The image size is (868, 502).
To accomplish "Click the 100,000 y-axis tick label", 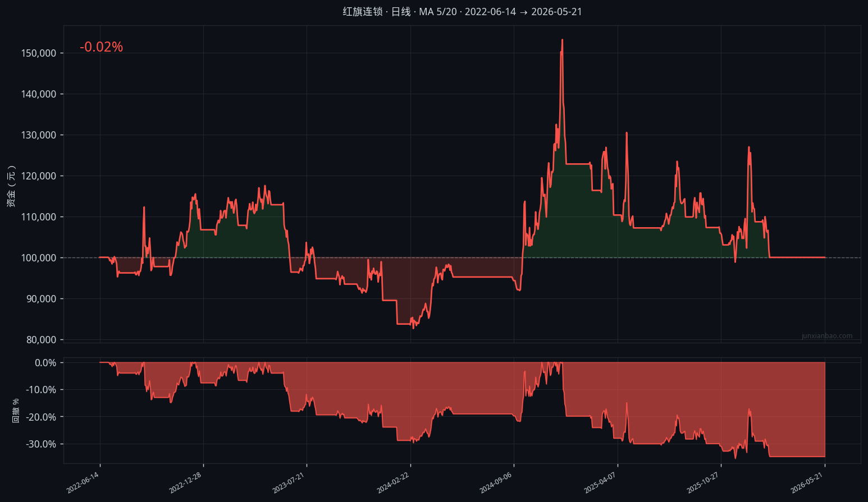I will coord(39,258).
